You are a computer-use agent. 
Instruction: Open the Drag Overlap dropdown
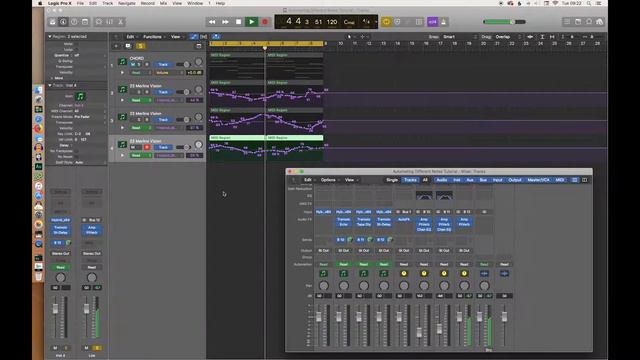[507, 37]
